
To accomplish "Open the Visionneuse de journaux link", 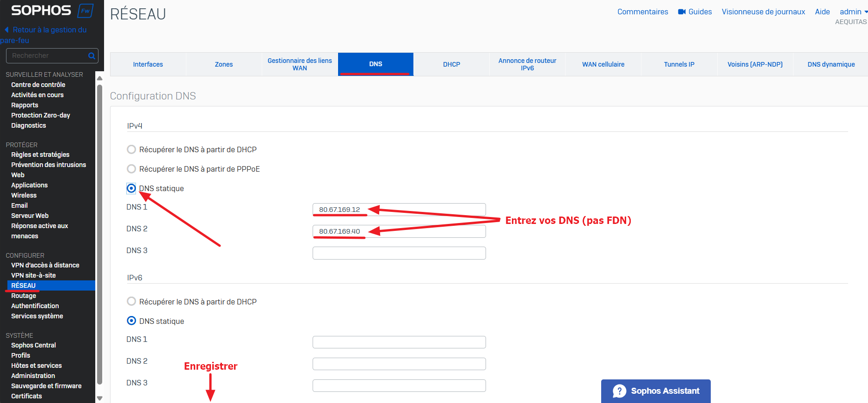I will tap(763, 12).
